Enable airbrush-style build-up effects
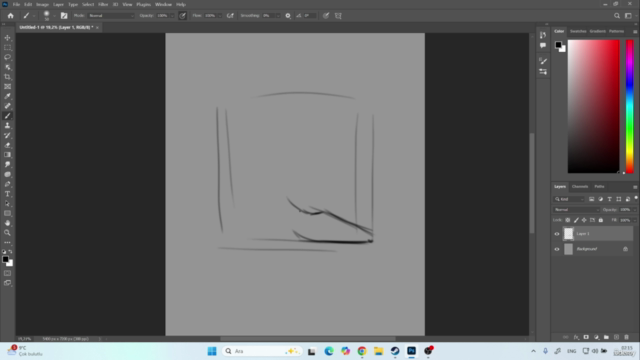Viewport: 640px width, 360px height. (x=230, y=16)
